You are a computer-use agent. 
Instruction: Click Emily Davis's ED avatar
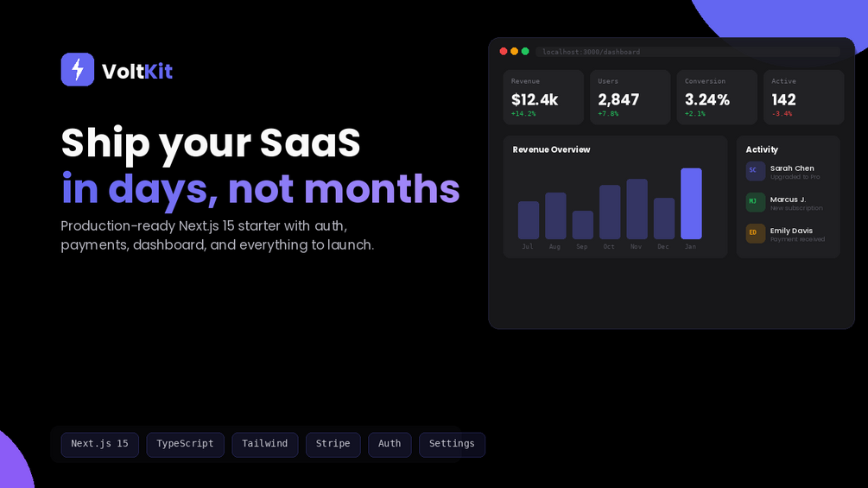tap(755, 233)
